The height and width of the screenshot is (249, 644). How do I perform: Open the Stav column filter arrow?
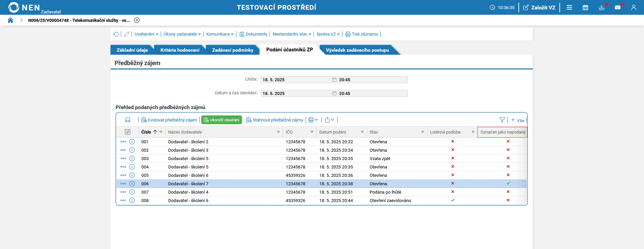(423, 132)
